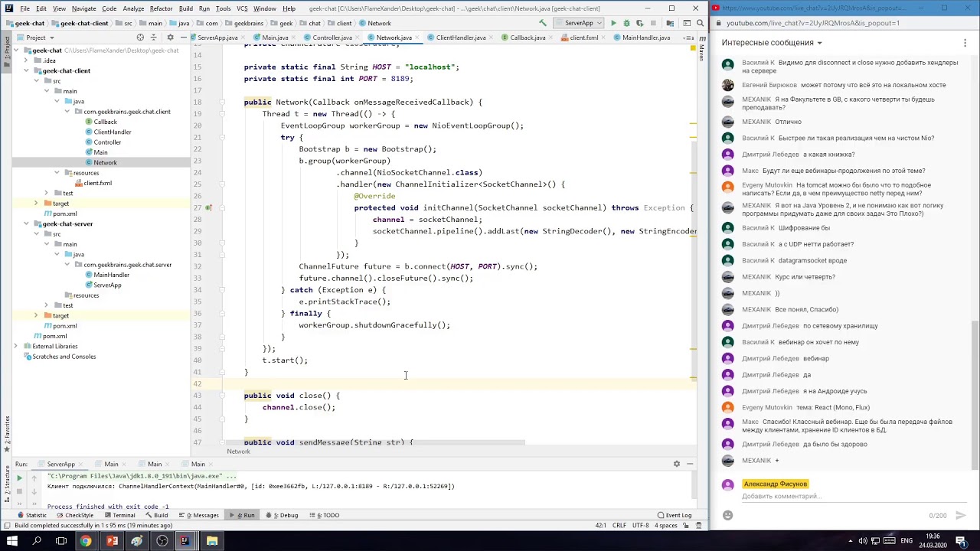Click the Run with Coverage icon
This screenshot has width=980, height=551.
[639, 23]
